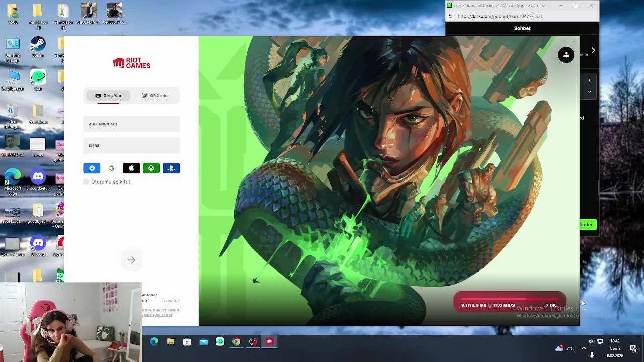
Task: Open the red-dot recorder app in taskbar
Action: point(253,342)
